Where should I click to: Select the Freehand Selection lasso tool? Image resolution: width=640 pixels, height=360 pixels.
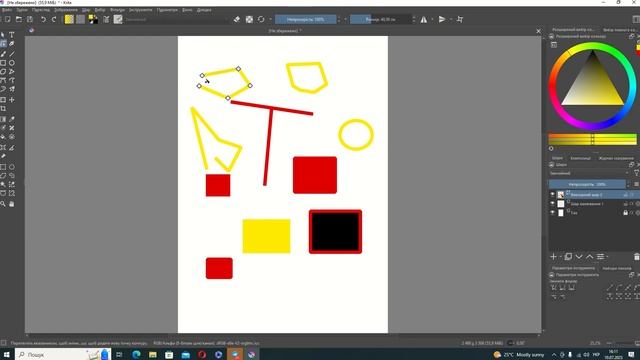click(x=12, y=176)
